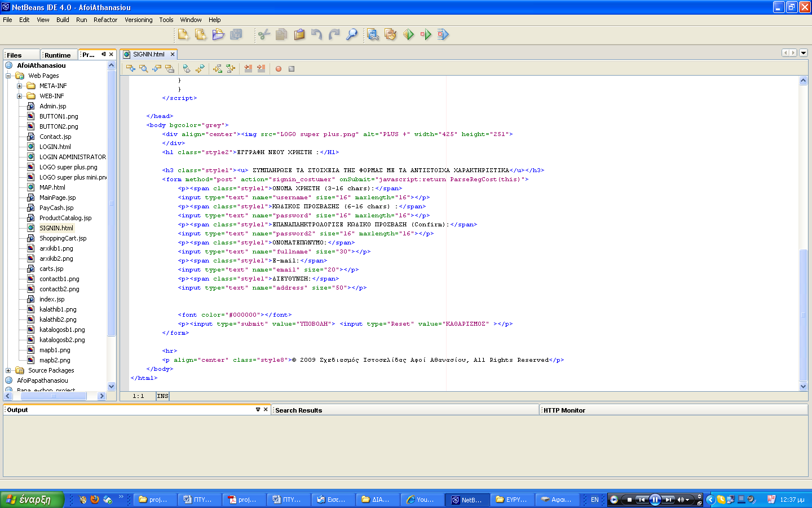Viewport: 812px width, 508px height.
Task: Click the Firefox quick launch icon
Action: 95,500
